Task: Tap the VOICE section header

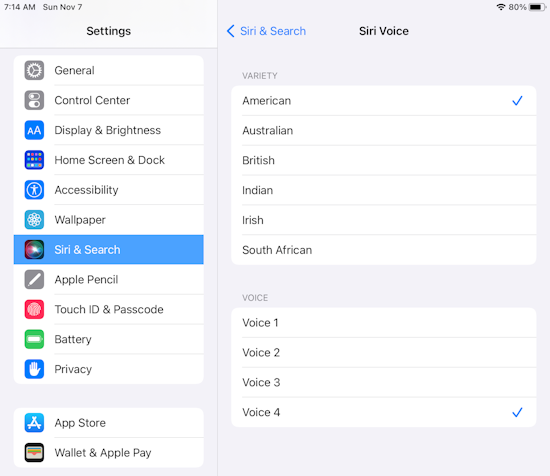Action: pyautogui.click(x=255, y=298)
